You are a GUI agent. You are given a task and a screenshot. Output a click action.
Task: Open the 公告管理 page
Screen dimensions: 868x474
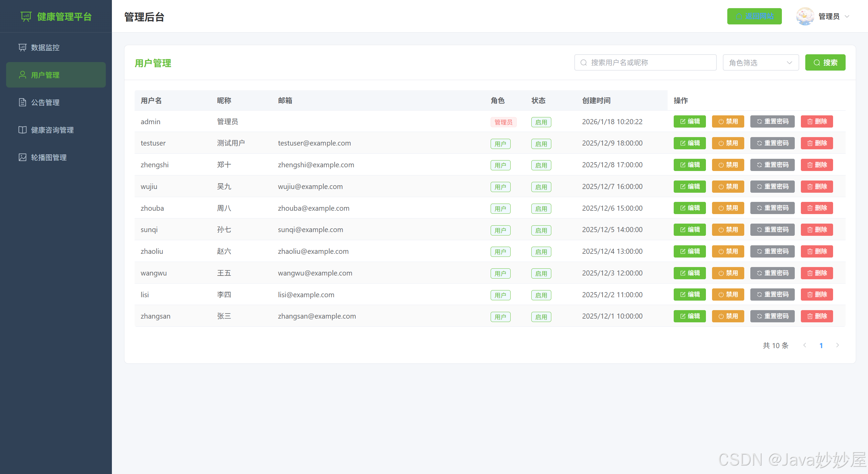coord(45,102)
